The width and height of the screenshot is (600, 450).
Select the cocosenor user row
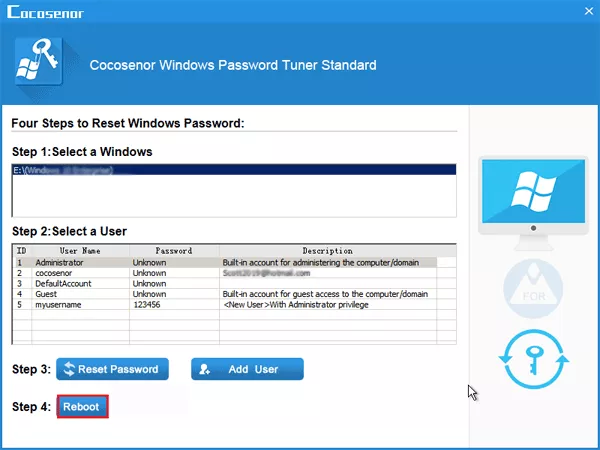click(x=226, y=273)
